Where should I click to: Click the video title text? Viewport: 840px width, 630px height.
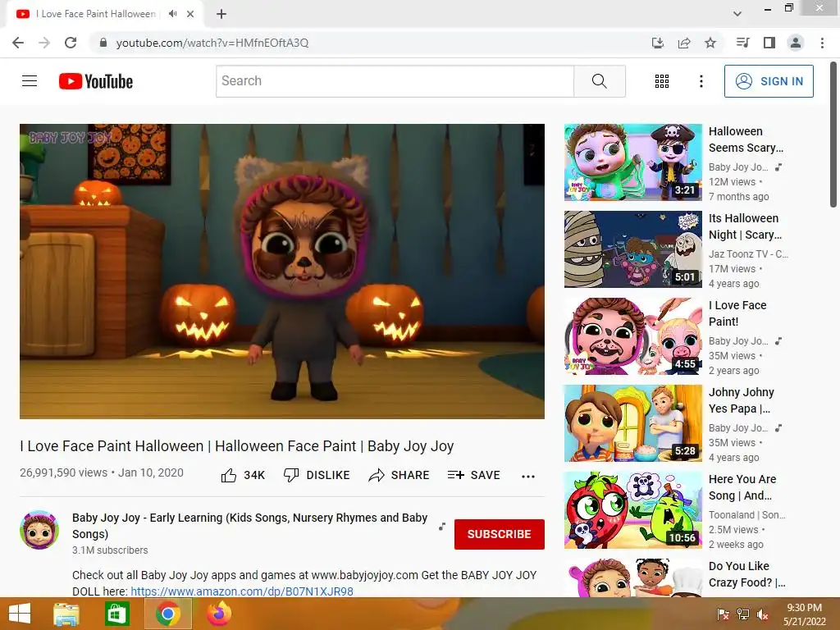click(x=237, y=445)
